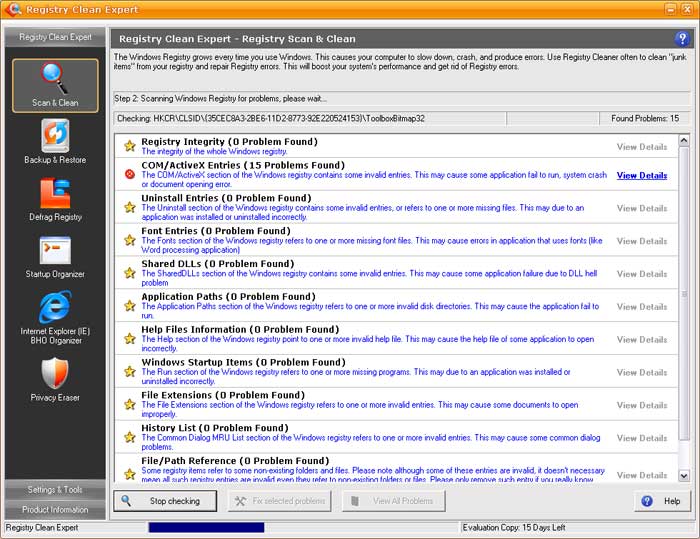Click Fix selected problems button

point(279,501)
